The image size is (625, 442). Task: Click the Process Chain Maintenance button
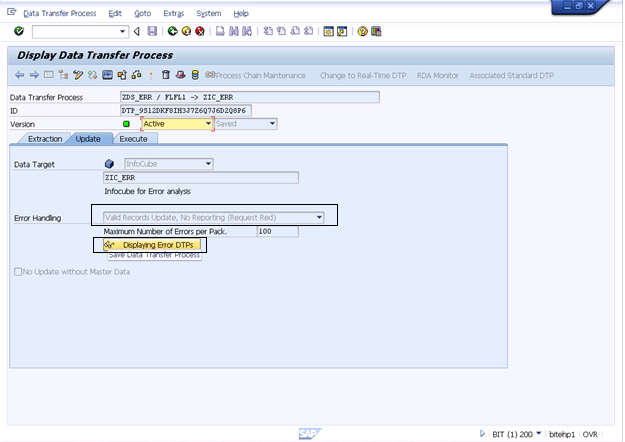click(x=256, y=75)
